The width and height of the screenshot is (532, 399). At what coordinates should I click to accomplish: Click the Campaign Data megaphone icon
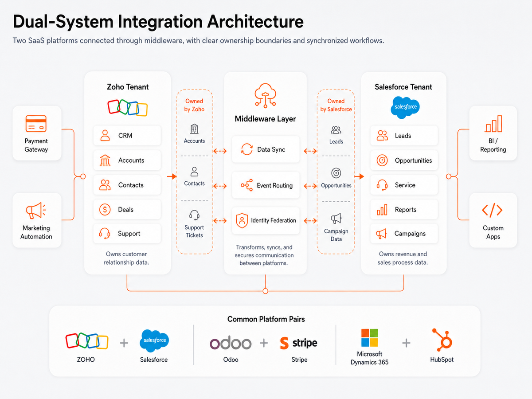336,219
